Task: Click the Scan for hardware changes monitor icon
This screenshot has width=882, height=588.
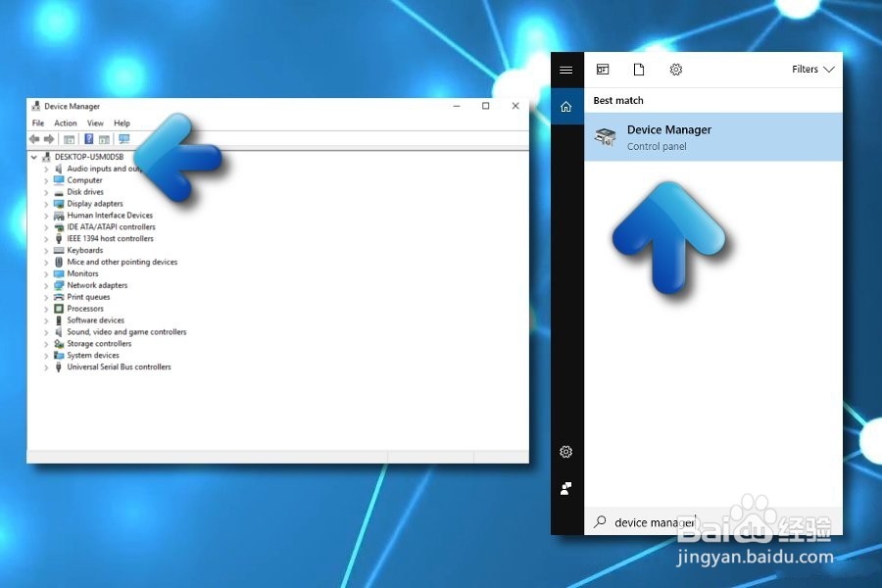Action: (124, 139)
